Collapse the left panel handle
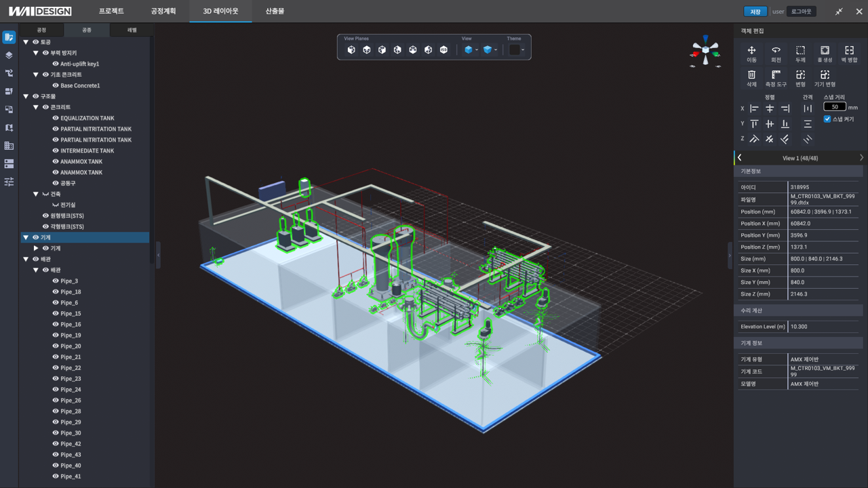 (x=158, y=255)
